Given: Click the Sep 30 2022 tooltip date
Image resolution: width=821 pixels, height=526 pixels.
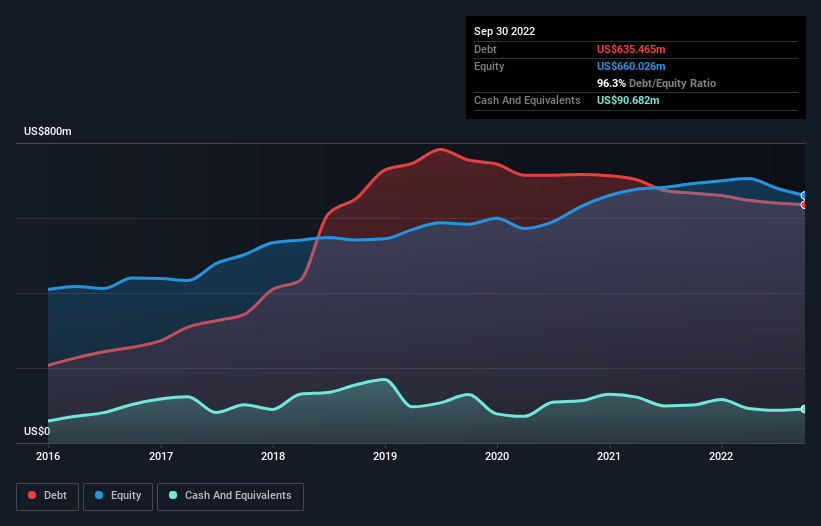Looking at the screenshot, I should click(505, 31).
